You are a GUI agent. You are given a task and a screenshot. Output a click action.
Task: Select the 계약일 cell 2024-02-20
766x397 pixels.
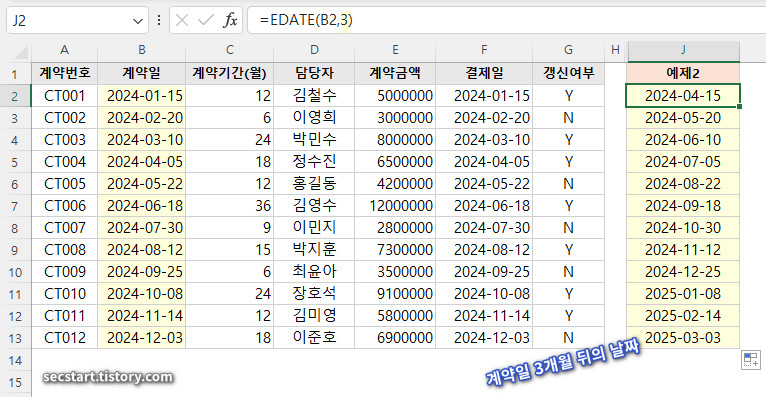click(x=142, y=117)
